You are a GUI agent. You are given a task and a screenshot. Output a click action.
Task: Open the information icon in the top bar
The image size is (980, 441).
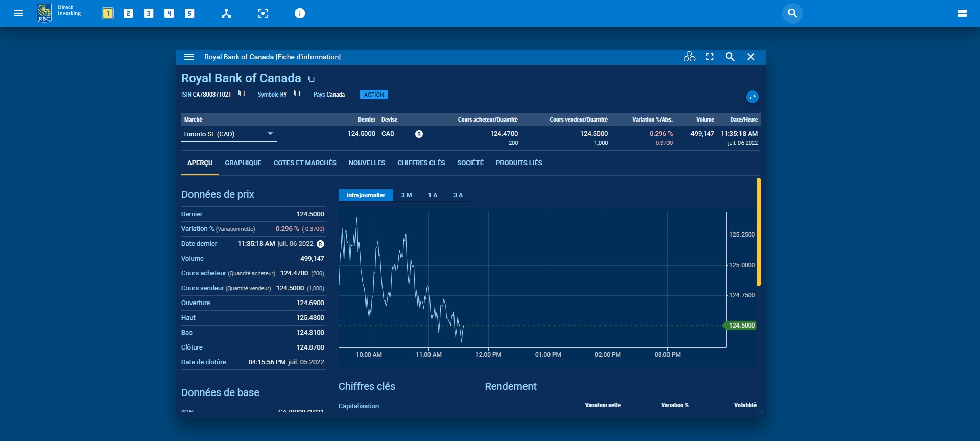tap(300, 13)
